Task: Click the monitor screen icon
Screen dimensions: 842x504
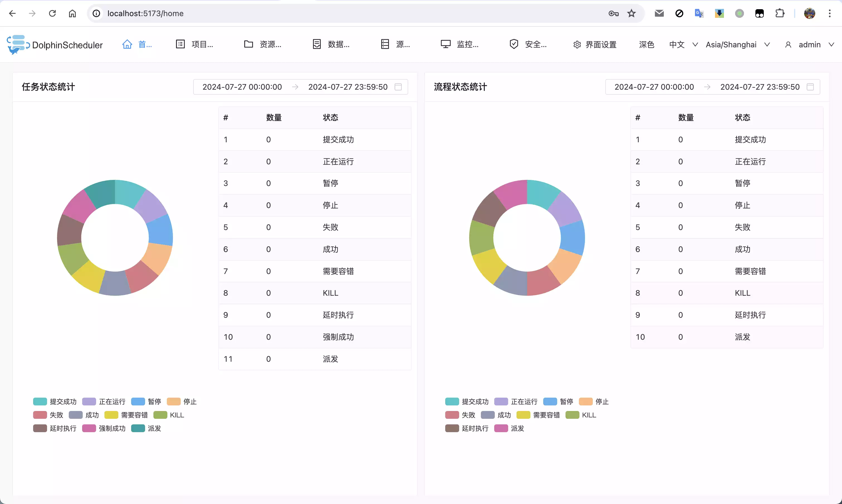Action: [x=446, y=44]
